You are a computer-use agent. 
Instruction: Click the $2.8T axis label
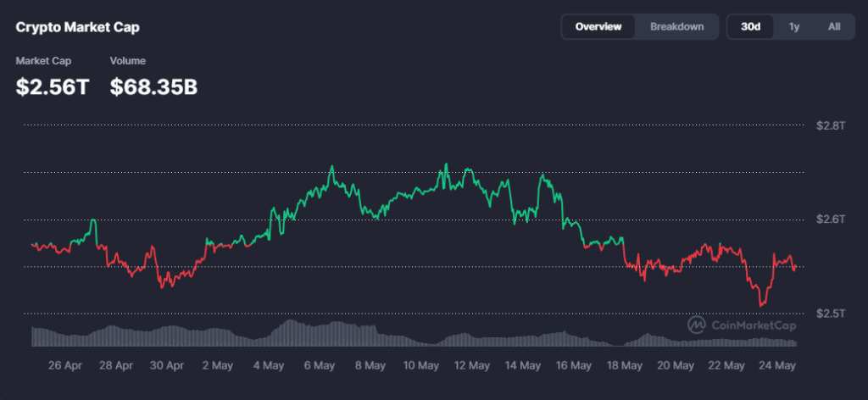coord(831,125)
